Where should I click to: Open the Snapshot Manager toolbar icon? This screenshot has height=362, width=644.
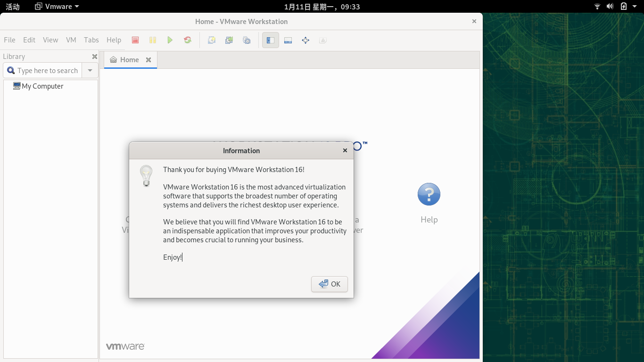[x=247, y=40]
